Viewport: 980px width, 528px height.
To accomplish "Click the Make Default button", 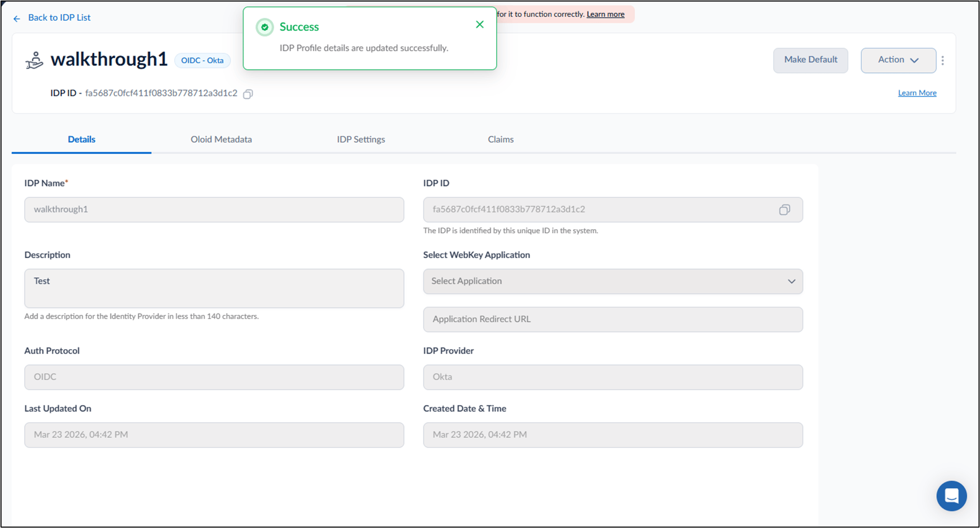I will click(x=810, y=60).
